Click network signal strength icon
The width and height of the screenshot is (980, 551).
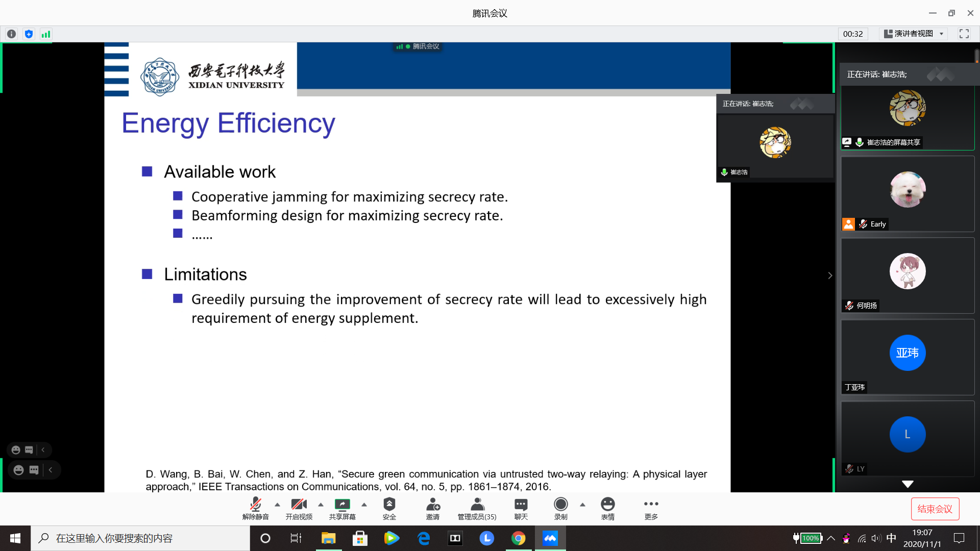pos(46,34)
